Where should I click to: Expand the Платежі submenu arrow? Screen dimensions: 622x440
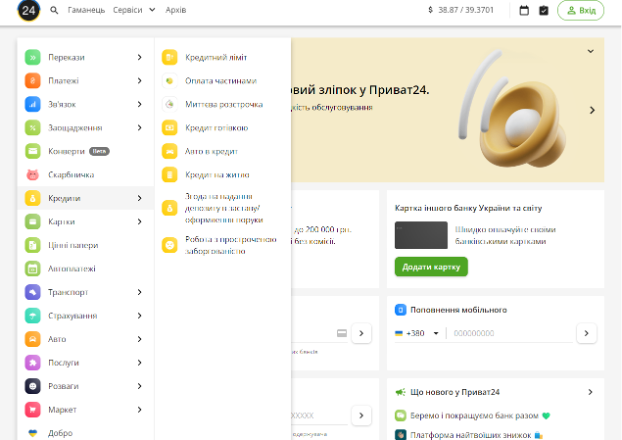(x=139, y=81)
